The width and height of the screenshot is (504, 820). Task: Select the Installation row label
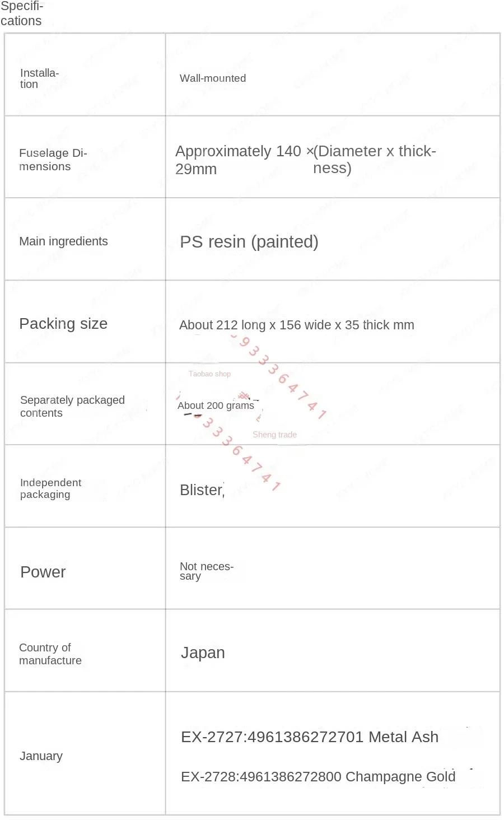point(39,78)
